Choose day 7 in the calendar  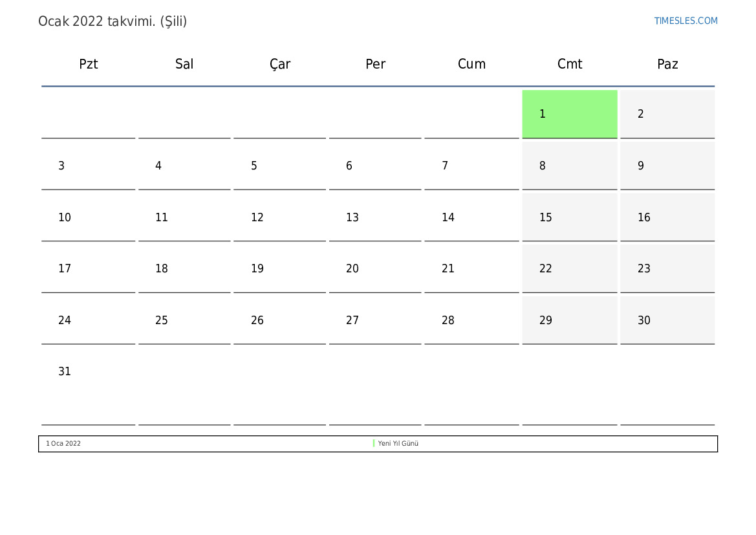[471, 166]
